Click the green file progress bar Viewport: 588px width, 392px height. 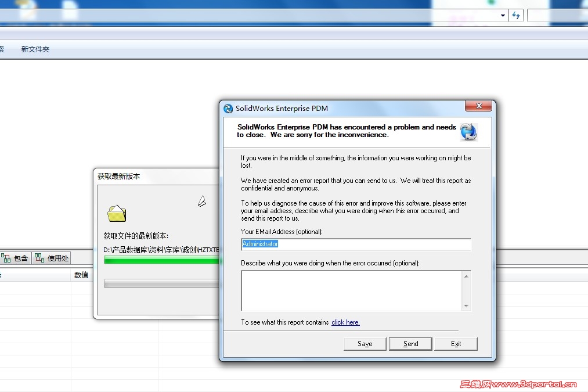[x=161, y=260]
